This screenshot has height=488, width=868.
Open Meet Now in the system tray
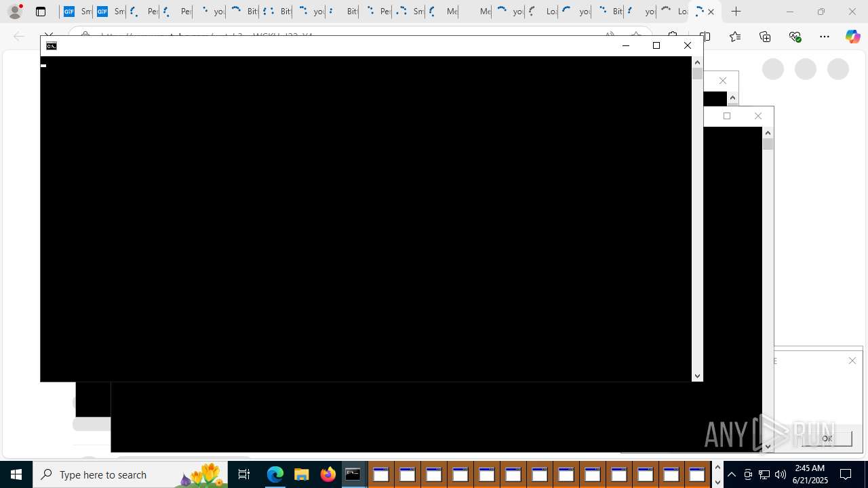coord(748,474)
